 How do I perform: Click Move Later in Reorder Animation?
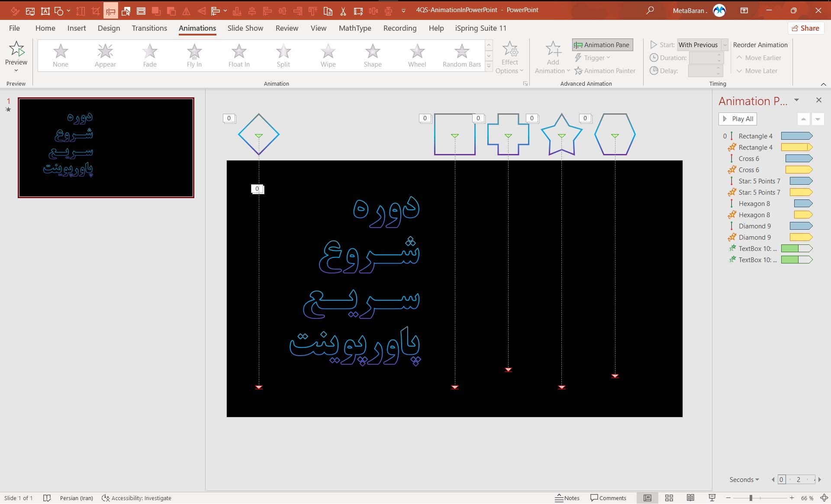[757, 71]
